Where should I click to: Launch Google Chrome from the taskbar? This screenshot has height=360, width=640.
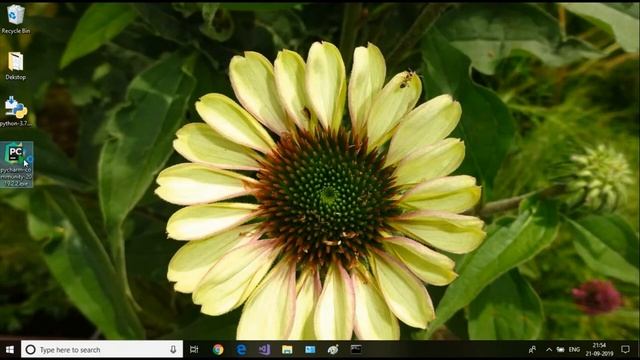[218, 349]
